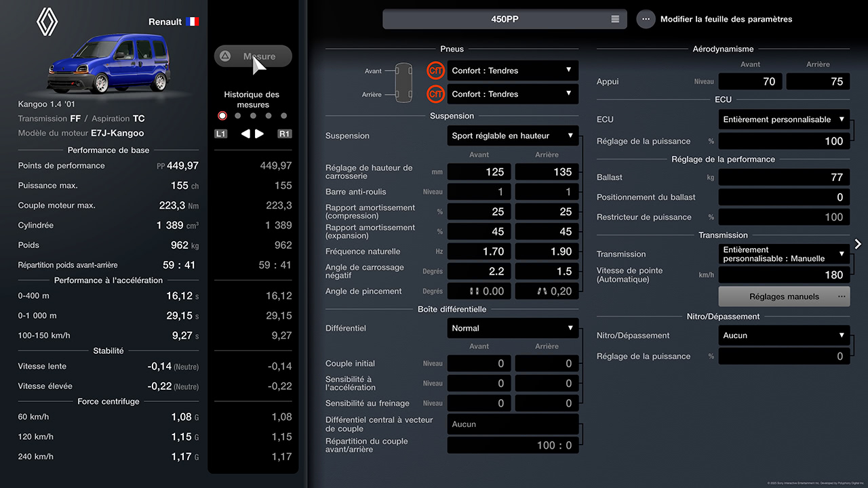The image size is (868, 488).
Task: Select the third measurement history dot
Action: (253, 116)
